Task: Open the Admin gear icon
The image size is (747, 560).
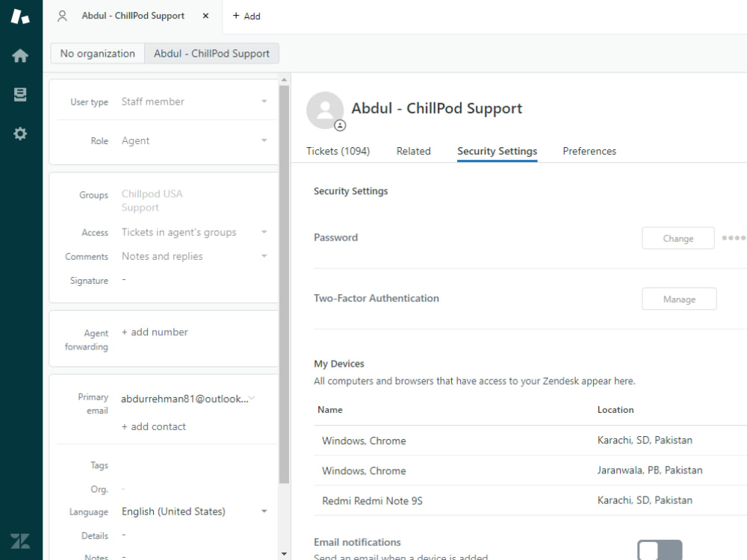Action: pos(20,134)
